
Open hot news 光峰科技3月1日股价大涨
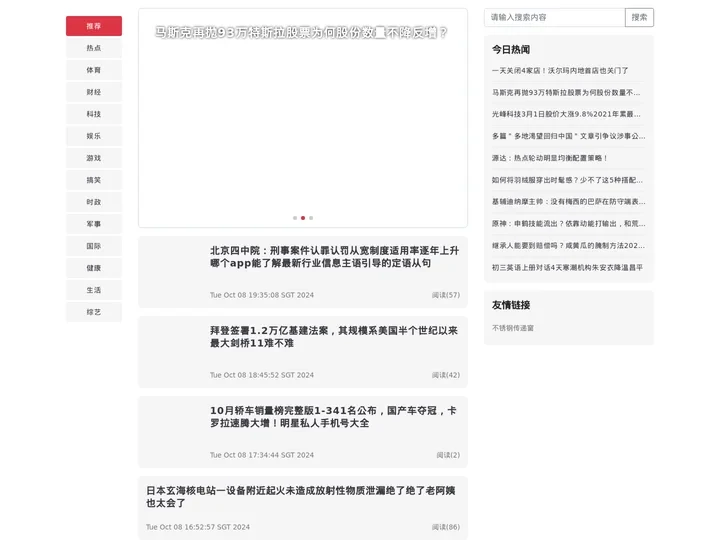coord(566,114)
